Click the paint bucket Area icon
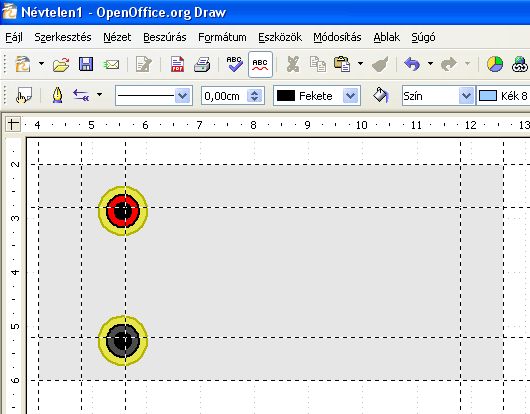Image resolution: width=530 pixels, height=414 pixels. click(381, 95)
